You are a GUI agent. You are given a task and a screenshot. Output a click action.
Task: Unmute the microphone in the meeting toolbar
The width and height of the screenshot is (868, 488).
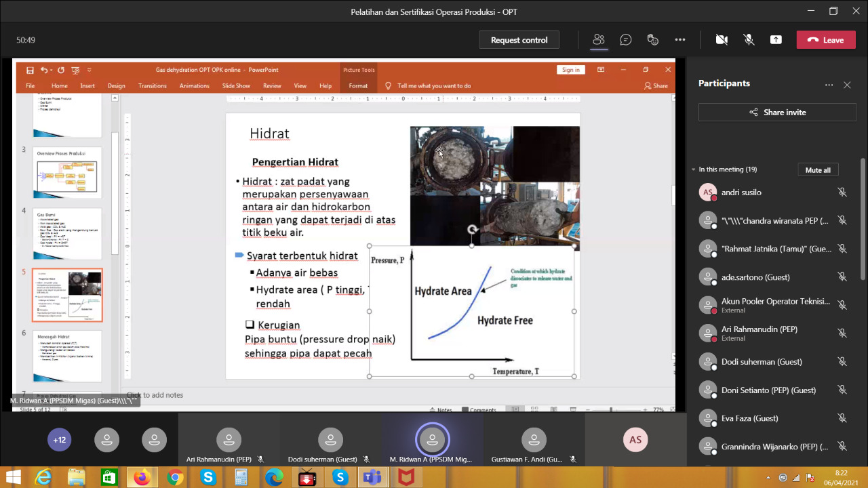pyautogui.click(x=749, y=40)
